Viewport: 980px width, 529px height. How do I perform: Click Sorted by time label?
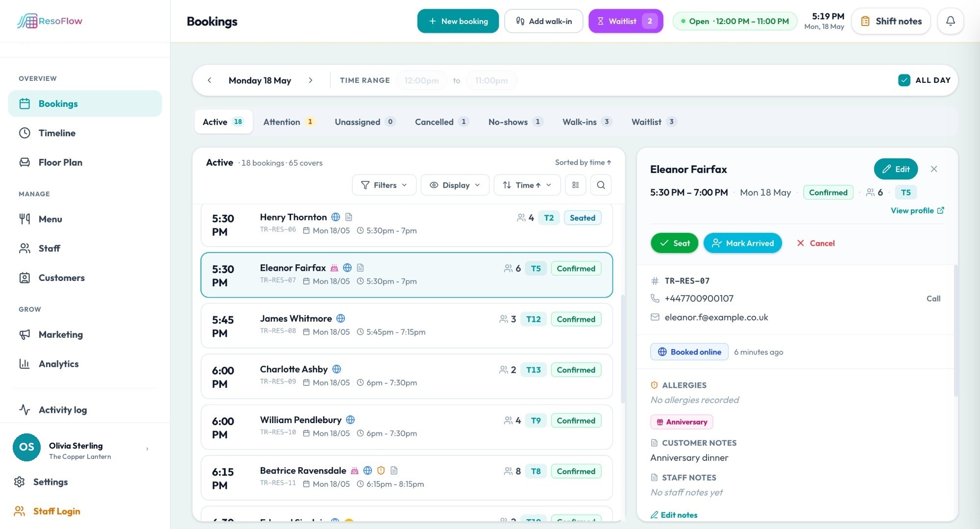[583, 162]
